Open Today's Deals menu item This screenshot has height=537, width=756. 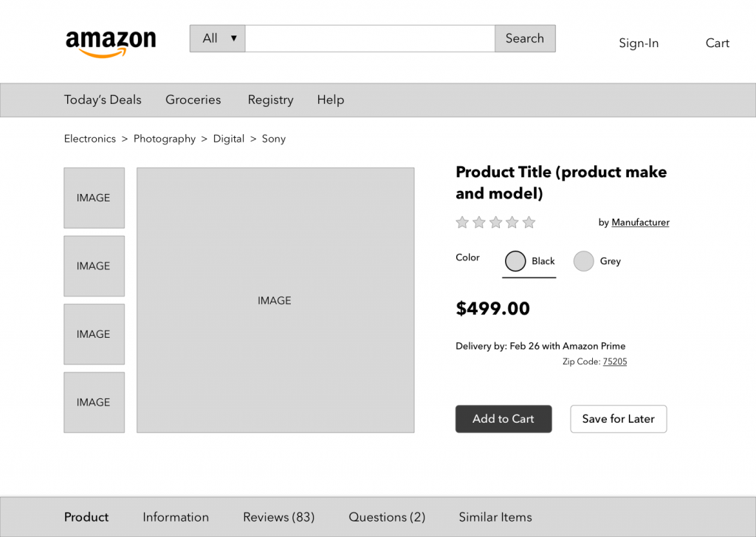pos(103,100)
